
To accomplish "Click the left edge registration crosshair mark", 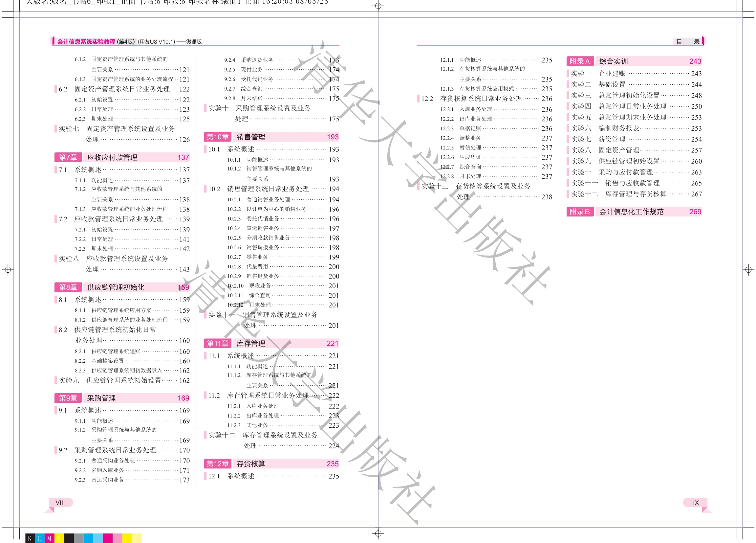I will [8, 269].
